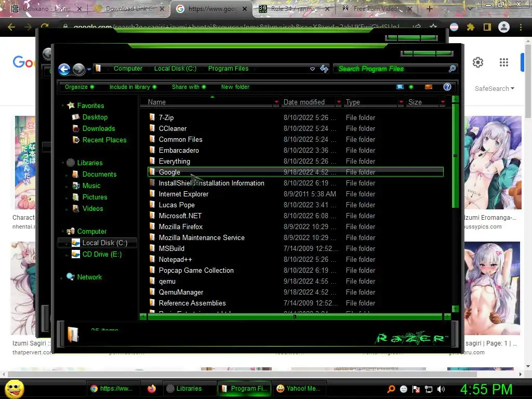Select Popcap Game Collection folder
Image resolution: width=532 pixels, height=399 pixels.
tap(196, 270)
